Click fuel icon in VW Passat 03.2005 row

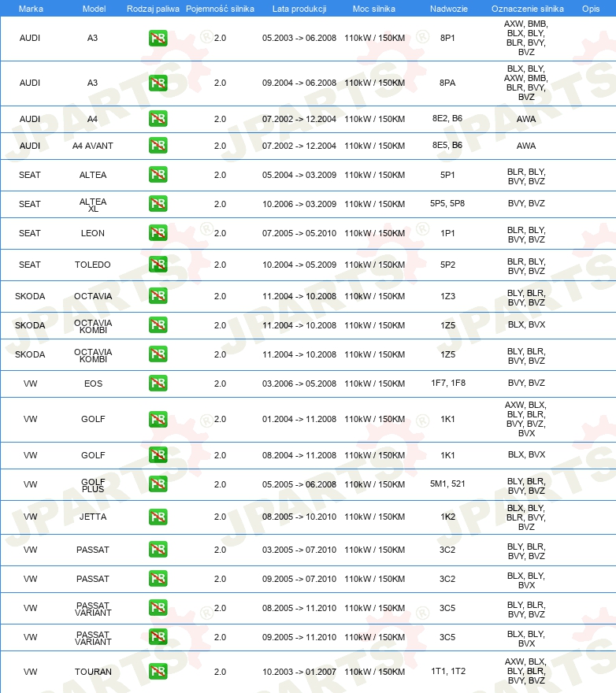click(158, 550)
